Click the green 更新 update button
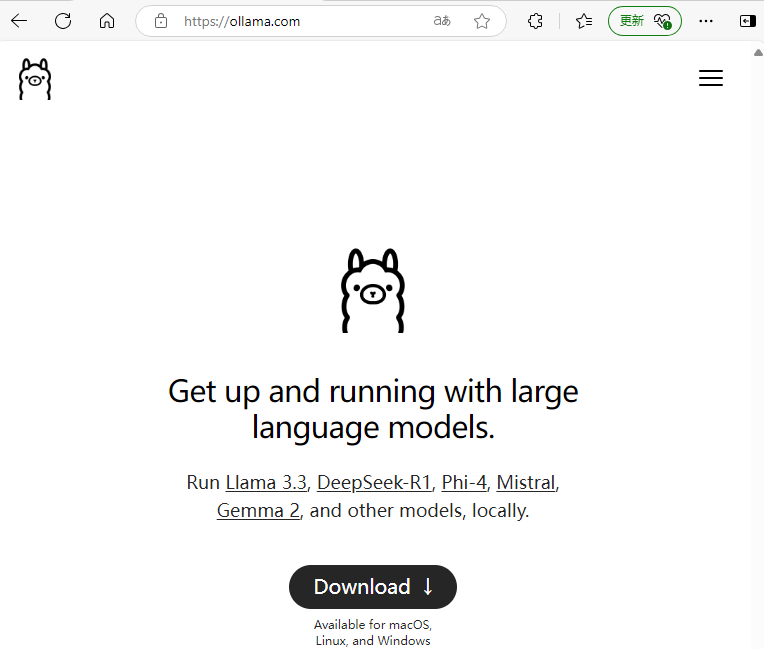Image resolution: width=764 pixels, height=649 pixels. (x=645, y=21)
